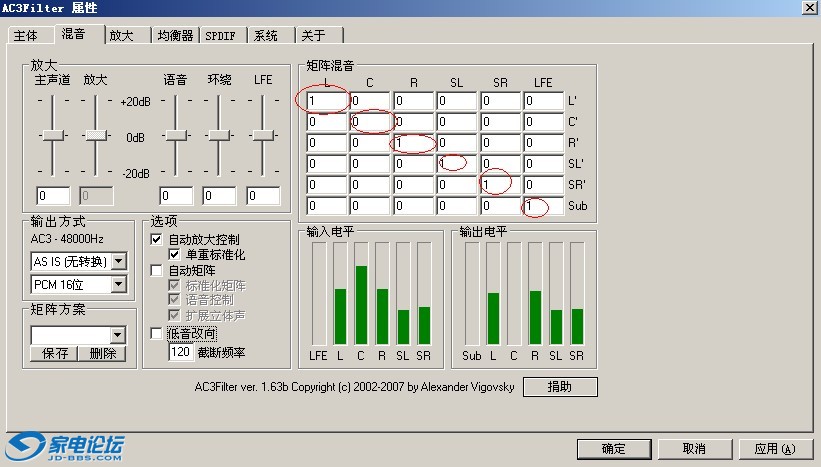Toggle the 自动放大控制 checkbox
The image size is (821, 467).
pos(156,239)
